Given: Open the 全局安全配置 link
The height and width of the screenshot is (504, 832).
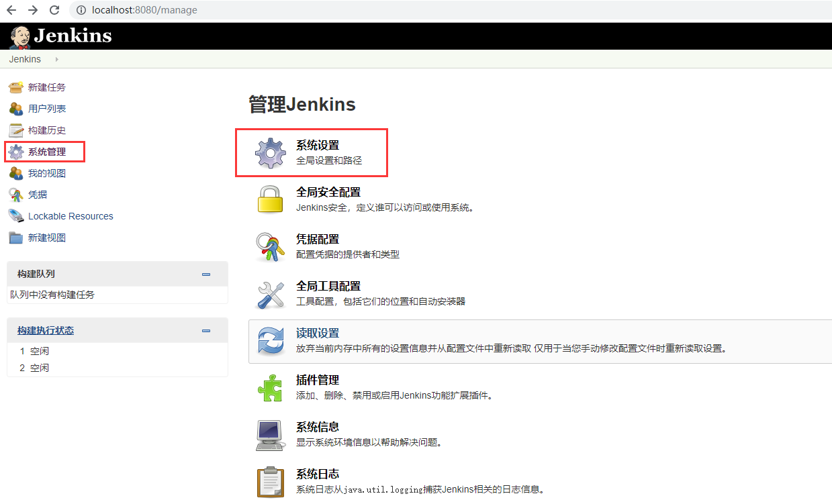Looking at the screenshot, I should pos(328,193).
